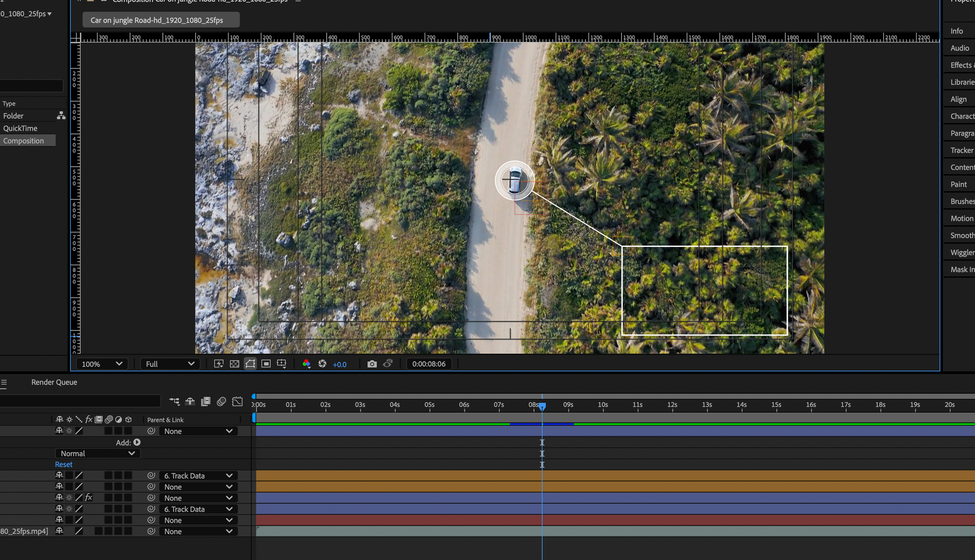This screenshot has height=560, width=975.
Task: Click the blue Reset link
Action: [x=63, y=464]
